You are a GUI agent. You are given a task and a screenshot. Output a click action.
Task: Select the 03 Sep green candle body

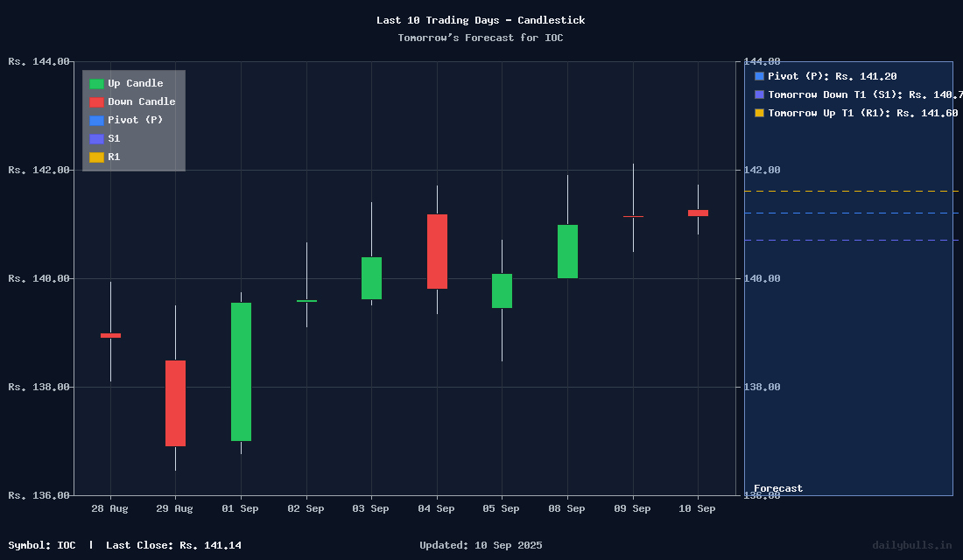pos(371,278)
